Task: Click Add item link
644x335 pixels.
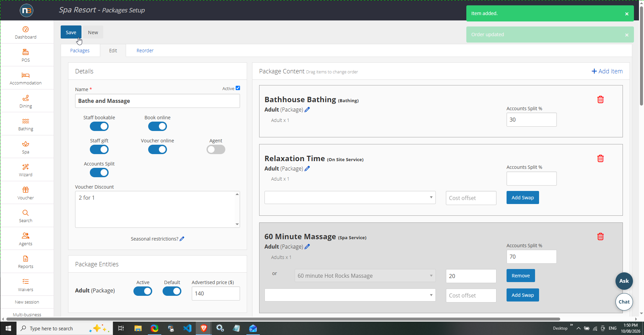Action: [x=607, y=71]
